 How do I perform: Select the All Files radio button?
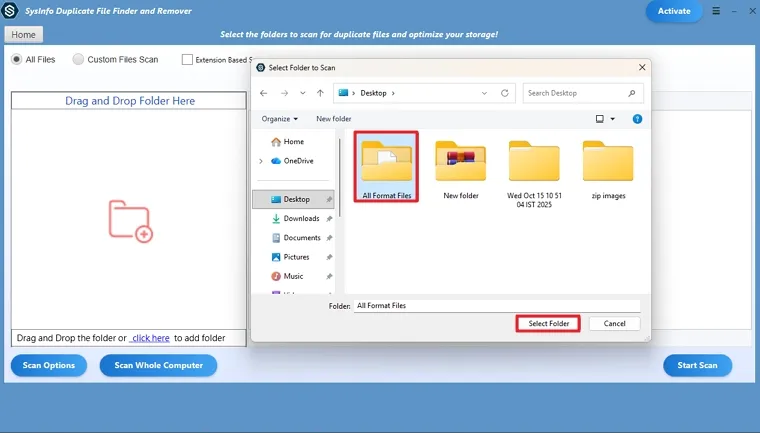17,59
